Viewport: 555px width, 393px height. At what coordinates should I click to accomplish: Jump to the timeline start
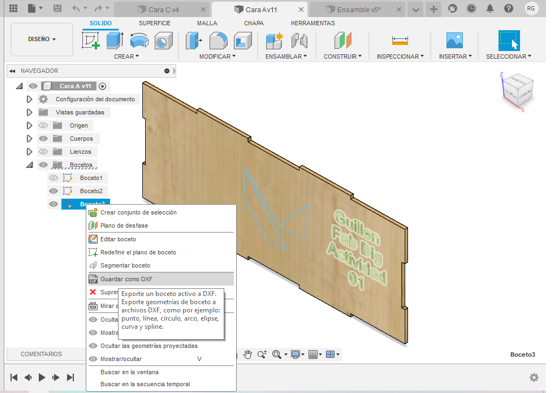[14, 377]
